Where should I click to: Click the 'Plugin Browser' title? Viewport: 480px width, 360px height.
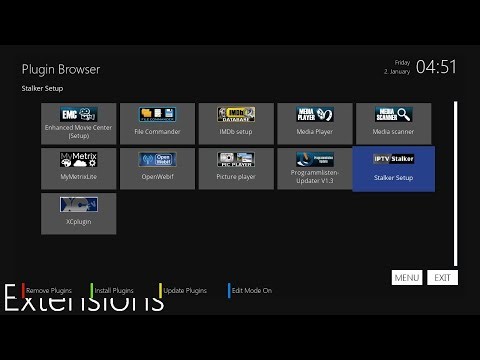pos(61,70)
